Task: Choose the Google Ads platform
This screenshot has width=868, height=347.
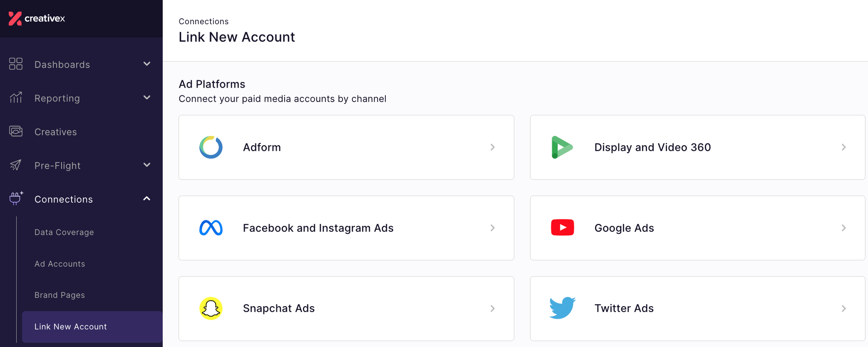Action: [697, 228]
